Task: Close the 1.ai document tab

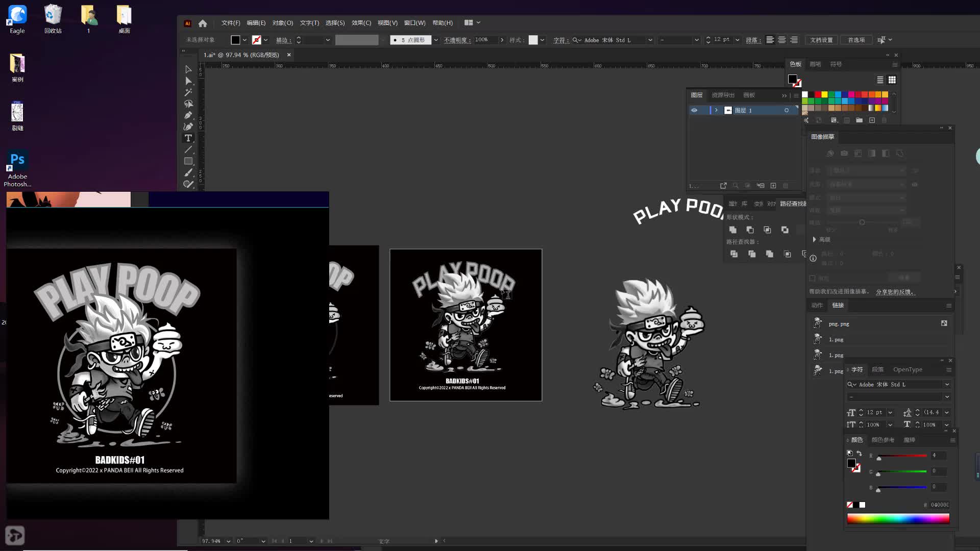Action: (289, 55)
